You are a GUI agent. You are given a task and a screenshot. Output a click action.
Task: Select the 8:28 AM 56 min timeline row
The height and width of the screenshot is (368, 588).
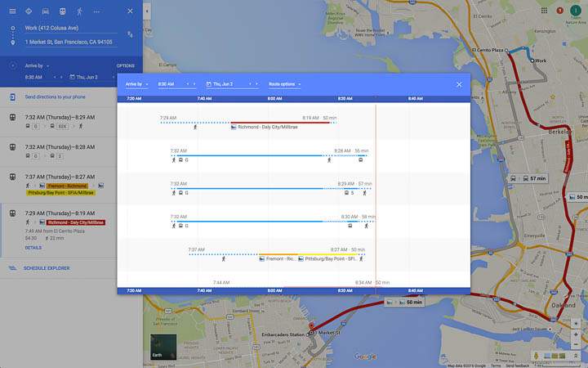tap(294, 156)
